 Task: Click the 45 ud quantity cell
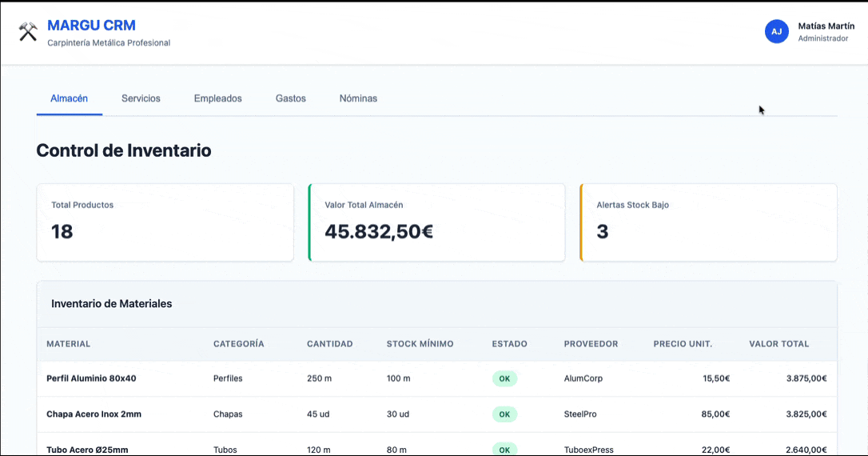(x=318, y=414)
